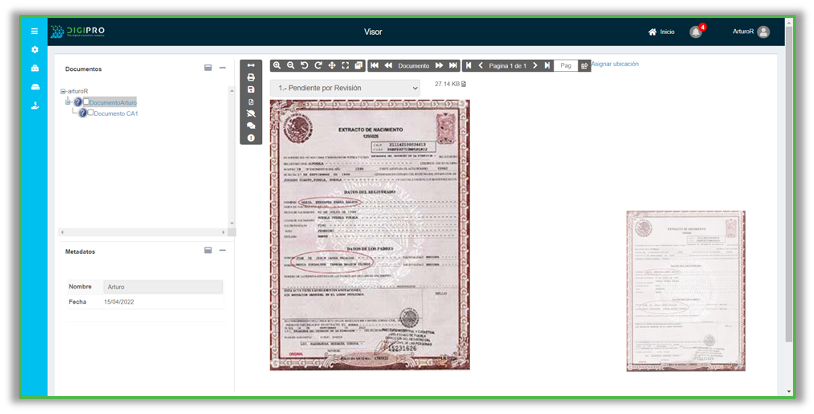
Task: Go to Inicio home link
Action: pos(661,32)
